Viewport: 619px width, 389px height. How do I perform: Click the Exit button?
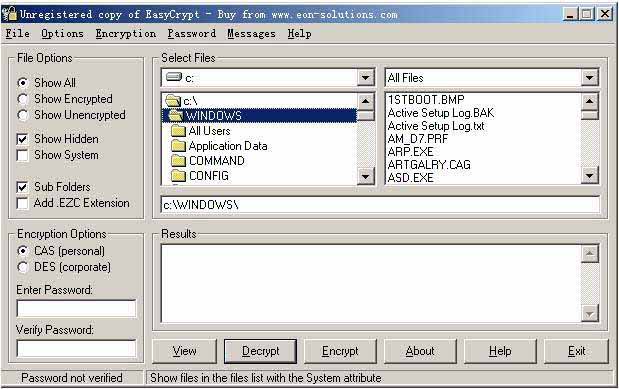pyautogui.click(x=576, y=351)
